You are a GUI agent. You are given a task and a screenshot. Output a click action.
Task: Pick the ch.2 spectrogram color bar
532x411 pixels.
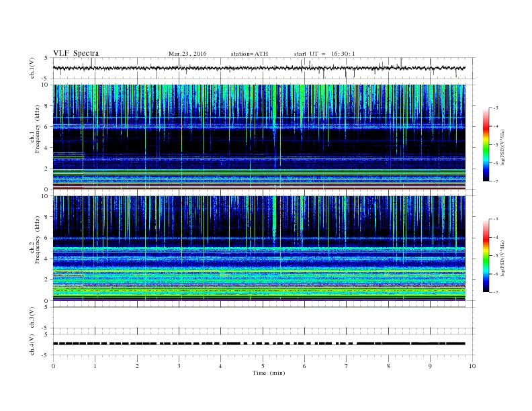pyautogui.click(x=486, y=255)
